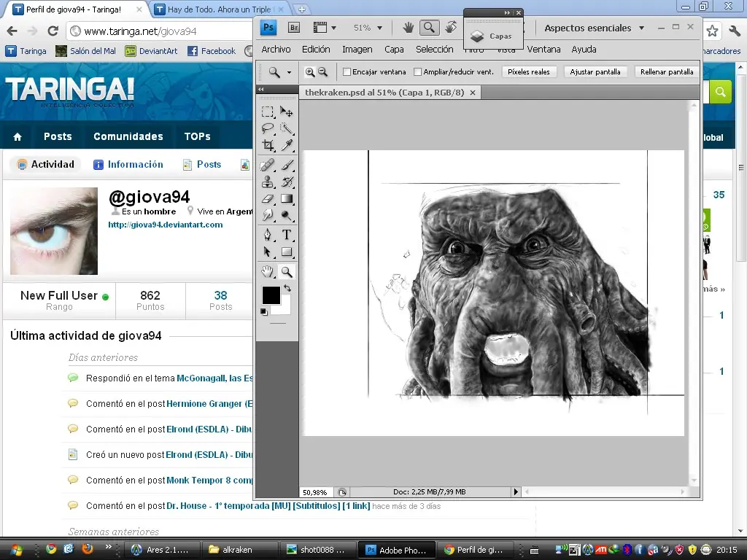Select the Move tool in Photoshop
This screenshot has height=560, width=747.
point(286,112)
